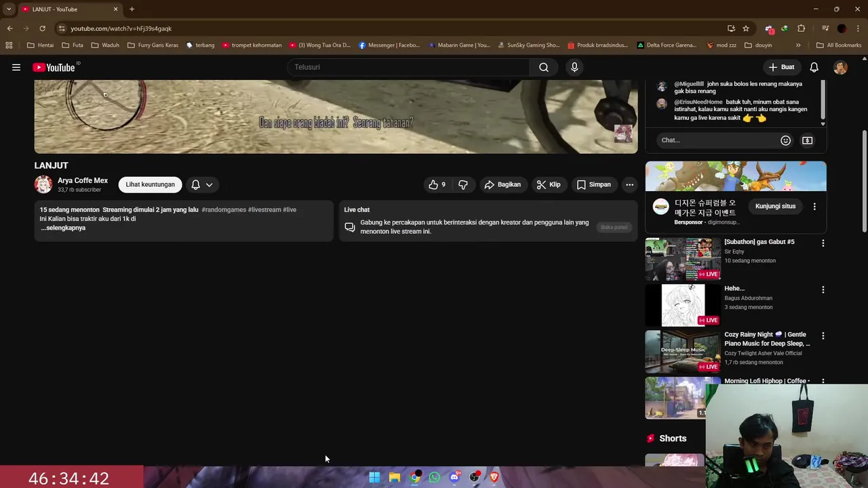The height and width of the screenshot is (488, 868).
Task: Click the Arya Coffe Mex channel avatar
Action: pos(43,184)
